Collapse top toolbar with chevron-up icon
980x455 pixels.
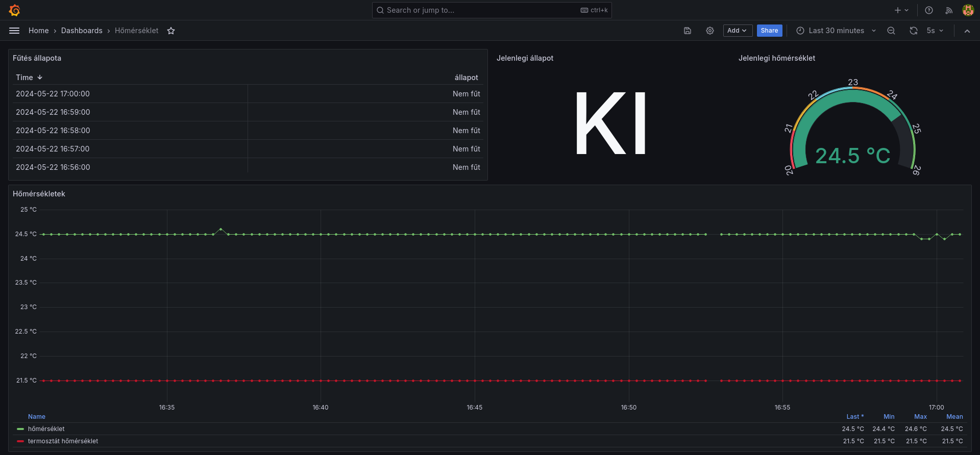coord(967,31)
